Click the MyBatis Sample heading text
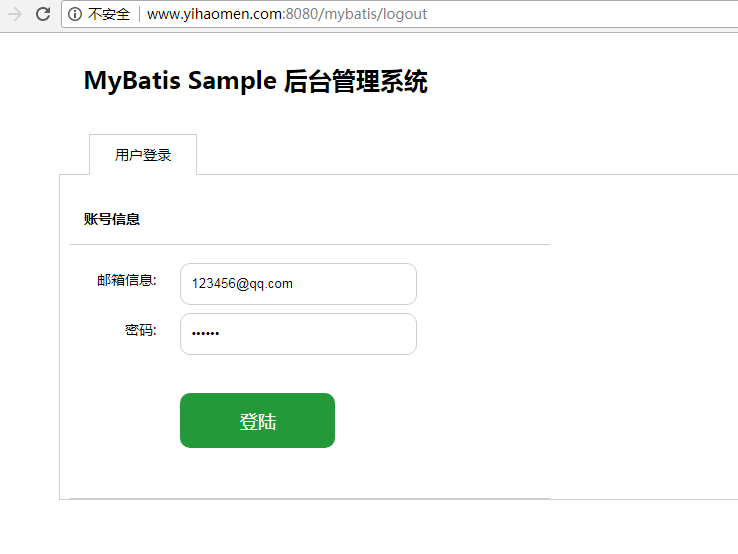Viewport: 738px width, 554px height. (180, 80)
